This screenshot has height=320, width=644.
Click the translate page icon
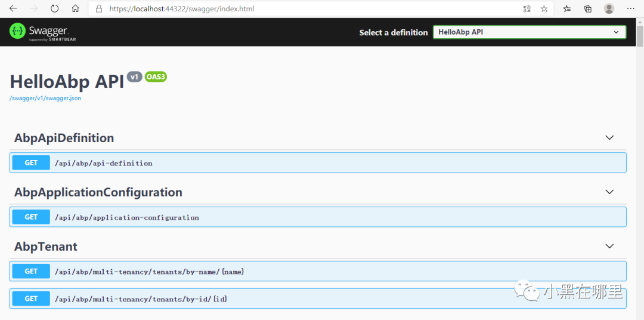(527, 8)
